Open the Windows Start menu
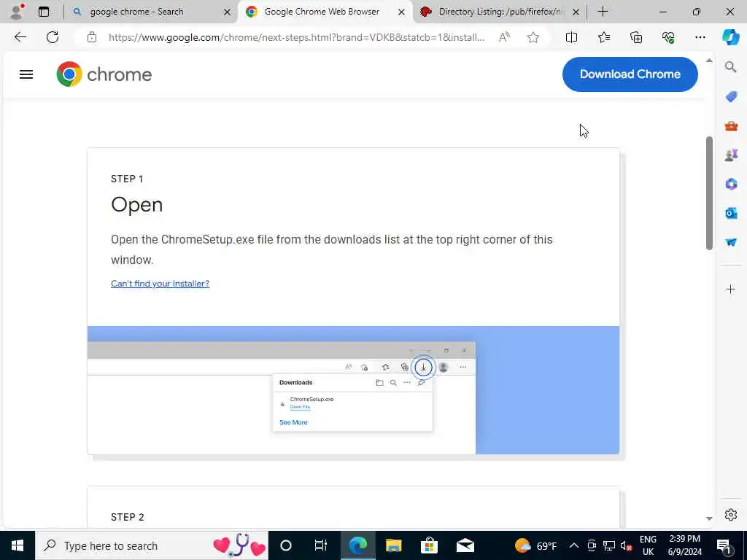 click(18, 545)
